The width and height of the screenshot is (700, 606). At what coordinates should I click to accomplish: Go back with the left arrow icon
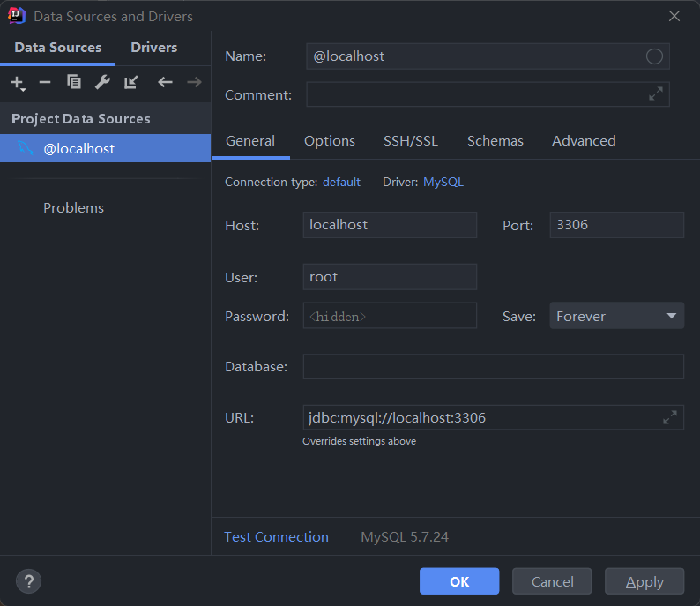coord(165,82)
